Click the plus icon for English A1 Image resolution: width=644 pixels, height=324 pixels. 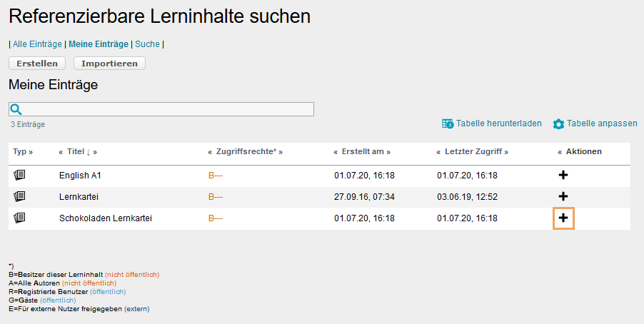(x=563, y=175)
